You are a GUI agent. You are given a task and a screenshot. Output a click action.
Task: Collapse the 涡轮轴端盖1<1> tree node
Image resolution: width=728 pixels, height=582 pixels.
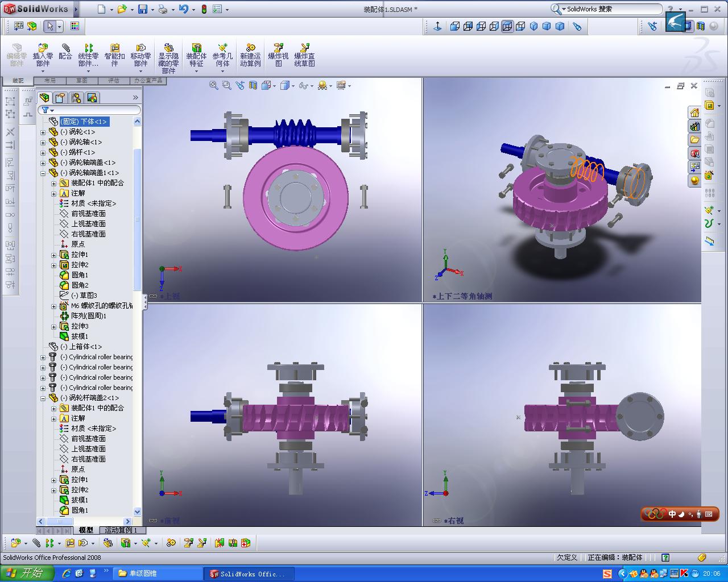[43, 173]
